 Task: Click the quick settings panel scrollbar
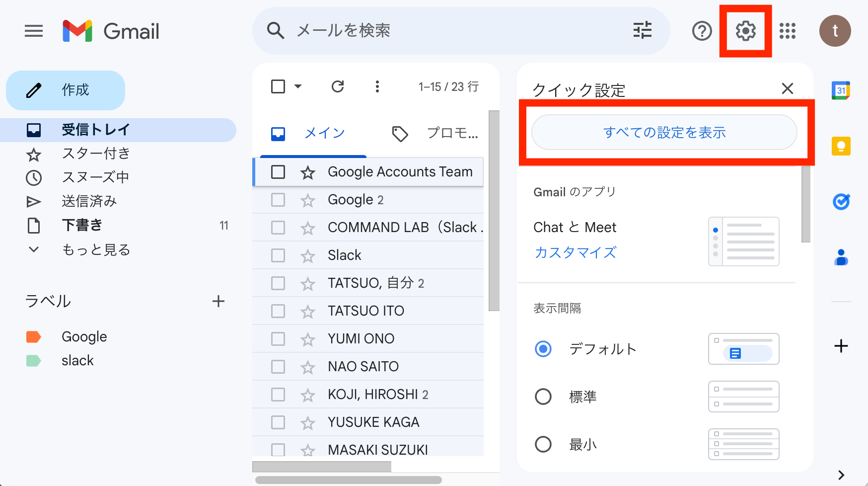point(806,204)
